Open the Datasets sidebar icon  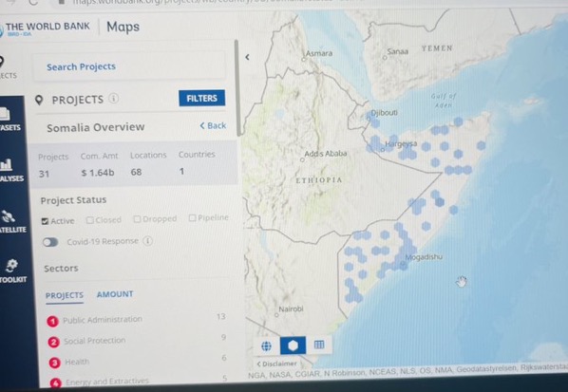click(5, 113)
